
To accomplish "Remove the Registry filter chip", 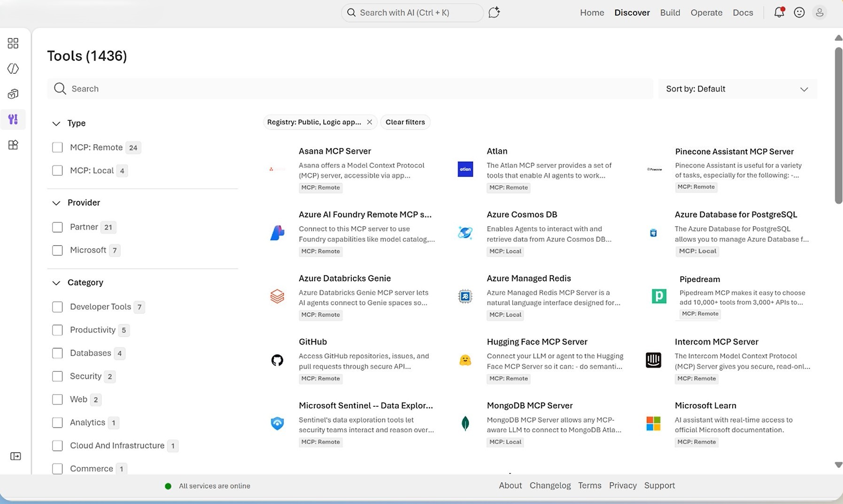I will tap(370, 122).
